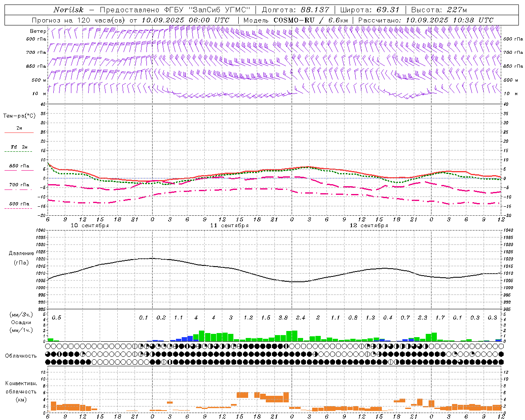Click the 1.2 precipitation total value
This screenshot has width=525, height=420.
[x=248, y=318]
